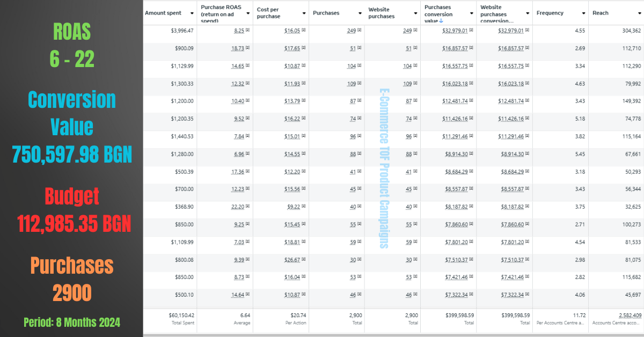
Task: Click footnote icon beside 8.25 ROAS value
Action: 248,31
